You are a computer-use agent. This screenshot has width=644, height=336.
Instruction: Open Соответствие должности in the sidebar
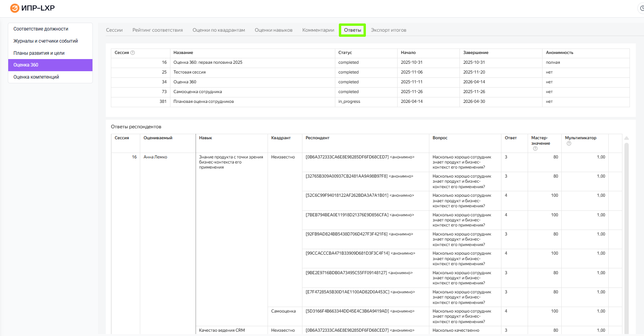(41, 29)
